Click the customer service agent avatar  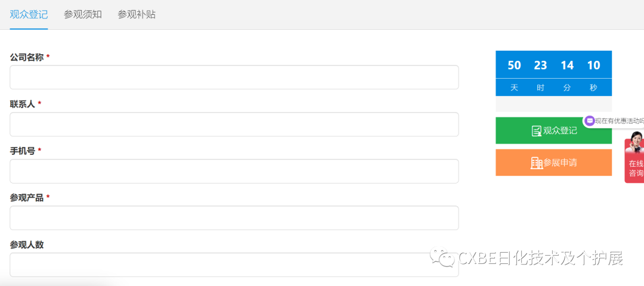point(636,143)
